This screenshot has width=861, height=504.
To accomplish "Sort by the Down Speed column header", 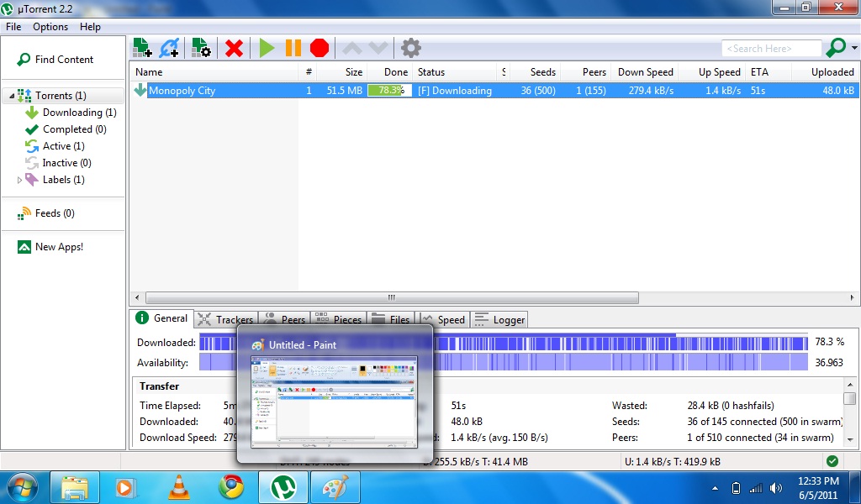I will coord(645,72).
